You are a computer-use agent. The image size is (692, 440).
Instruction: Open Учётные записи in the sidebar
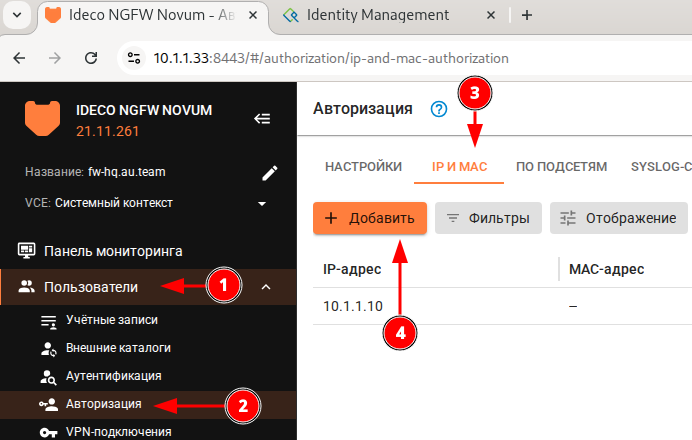point(111,320)
